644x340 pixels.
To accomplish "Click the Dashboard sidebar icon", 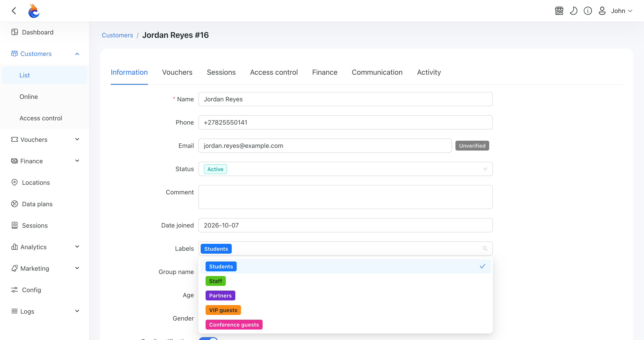I will (15, 32).
